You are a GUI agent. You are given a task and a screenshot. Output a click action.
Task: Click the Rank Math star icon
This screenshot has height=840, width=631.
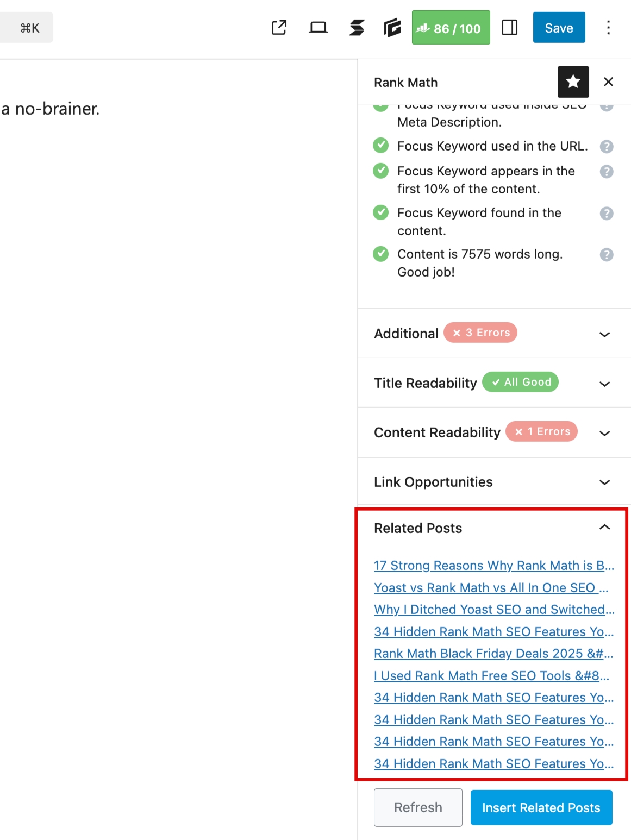click(x=573, y=82)
